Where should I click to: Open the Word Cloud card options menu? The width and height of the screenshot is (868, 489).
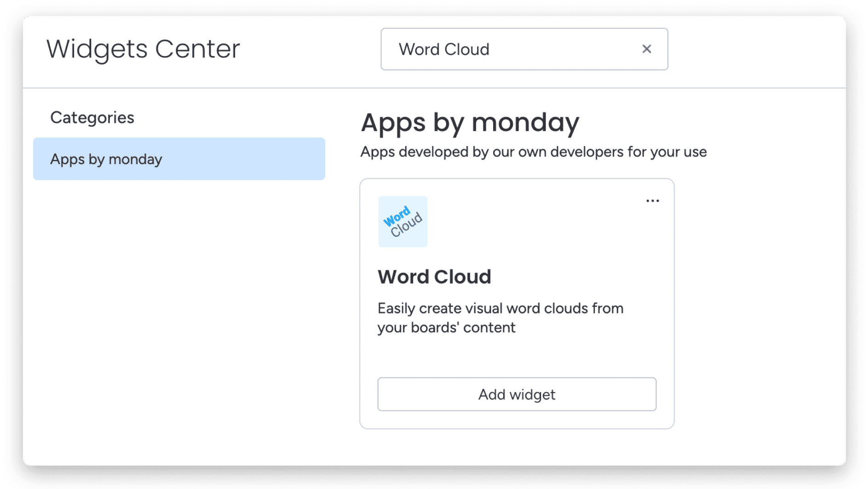[x=652, y=201]
